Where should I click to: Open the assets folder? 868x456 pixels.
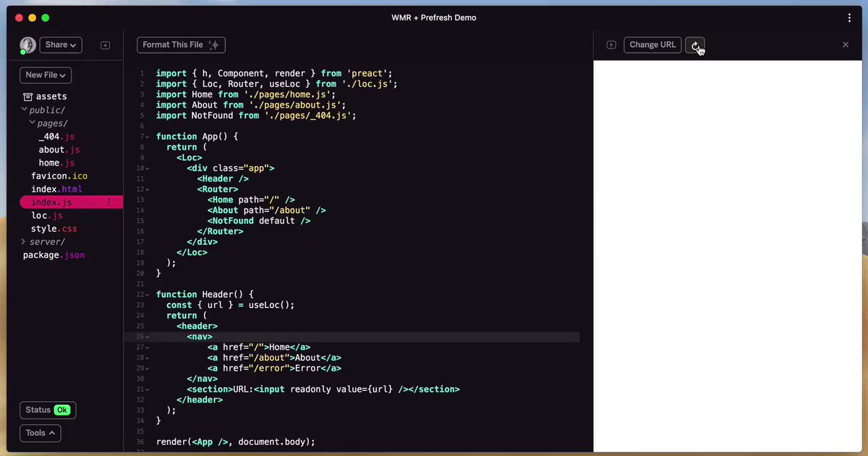tap(45, 96)
